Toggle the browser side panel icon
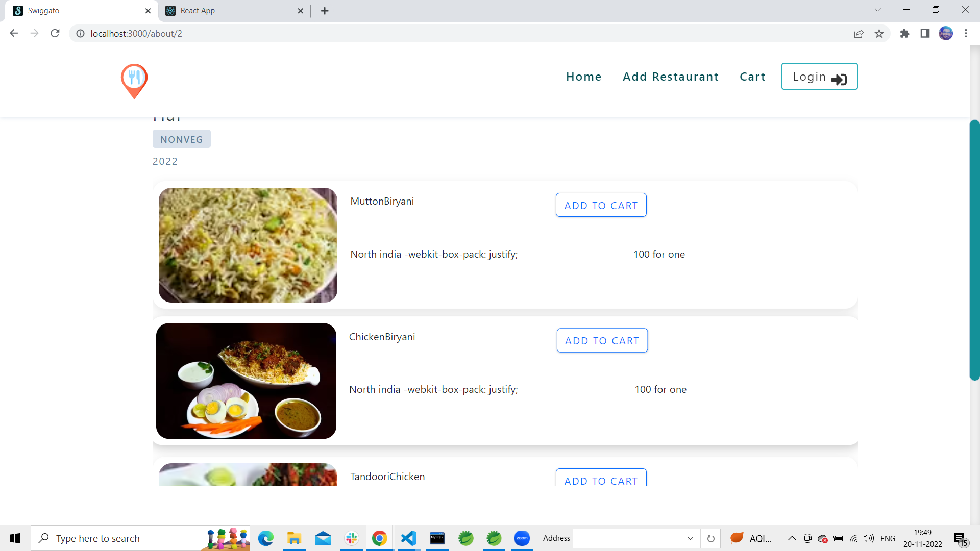The image size is (980, 551). point(925,34)
